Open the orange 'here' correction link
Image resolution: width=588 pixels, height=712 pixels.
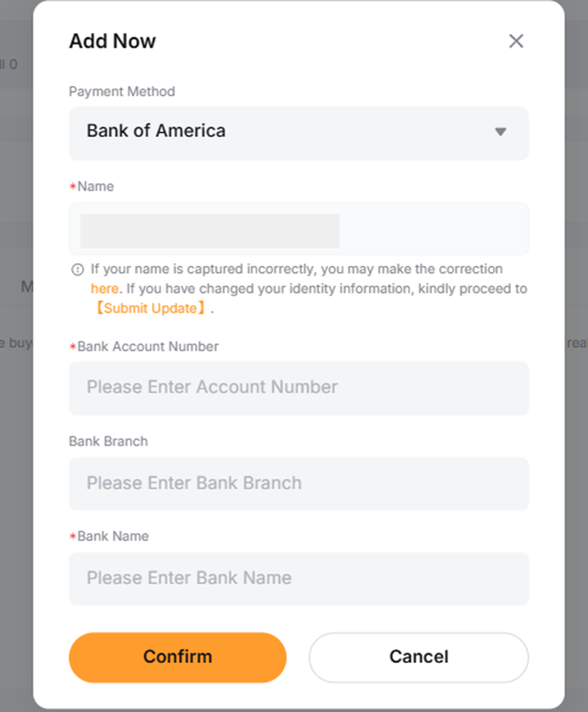pyautogui.click(x=104, y=289)
